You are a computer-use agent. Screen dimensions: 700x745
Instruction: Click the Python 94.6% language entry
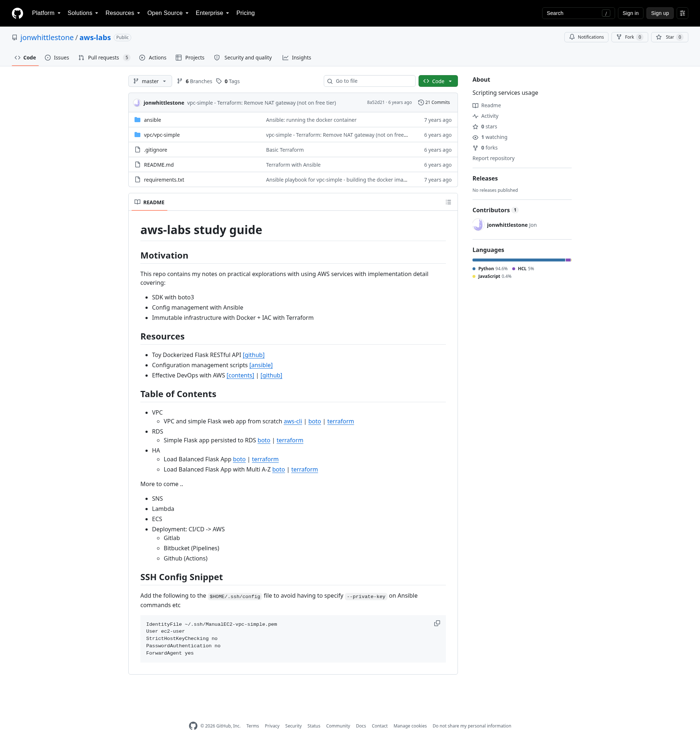[x=490, y=269]
